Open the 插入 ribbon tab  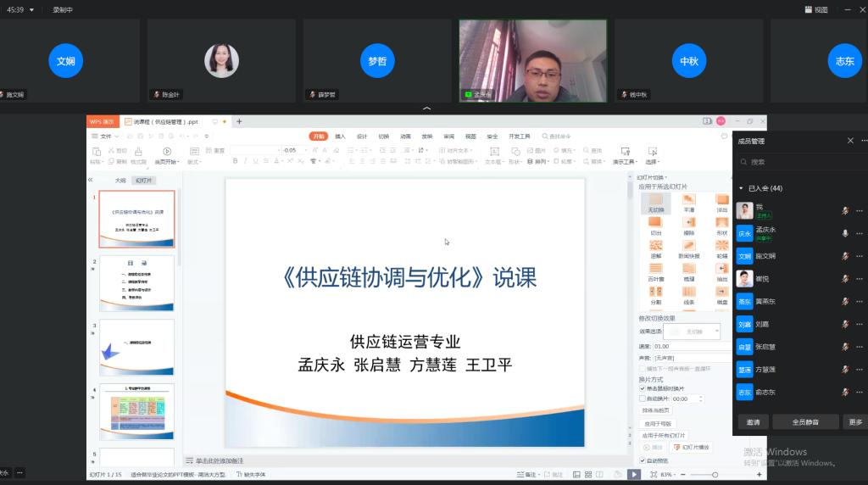tap(341, 137)
